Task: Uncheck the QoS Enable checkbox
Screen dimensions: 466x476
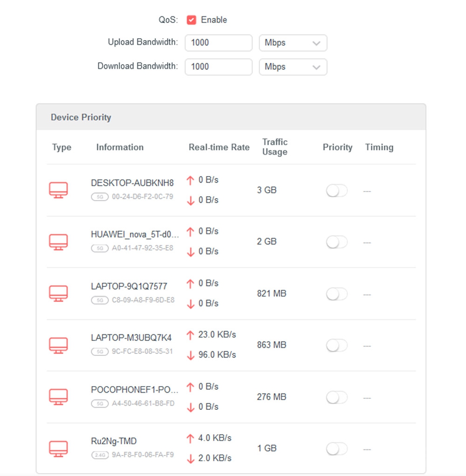Action: pyautogui.click(x=191, y=20)
